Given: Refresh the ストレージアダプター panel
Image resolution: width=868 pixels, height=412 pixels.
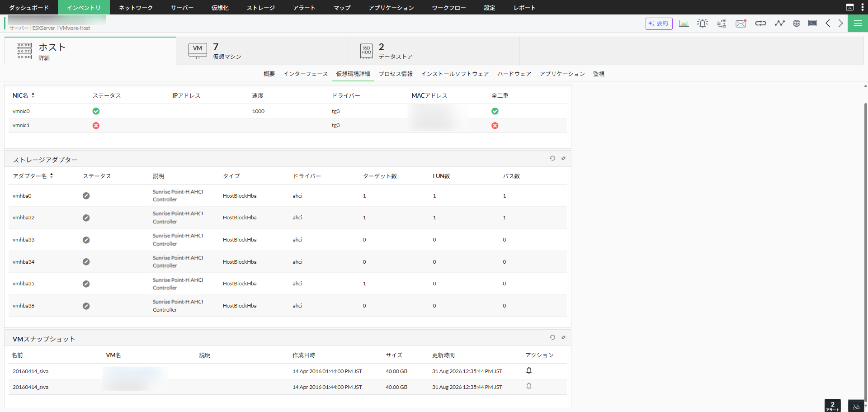Looking at the screenshot, I should click(552, 158).
